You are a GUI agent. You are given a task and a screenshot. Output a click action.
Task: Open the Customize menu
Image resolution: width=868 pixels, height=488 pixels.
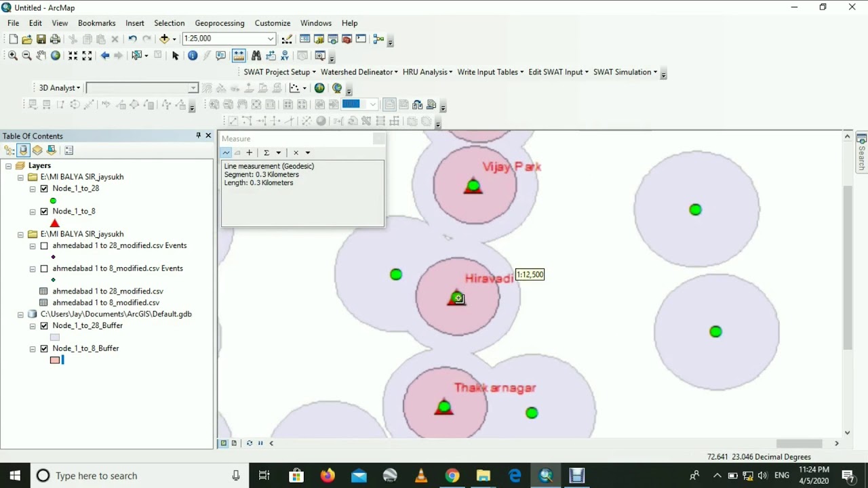273,23
